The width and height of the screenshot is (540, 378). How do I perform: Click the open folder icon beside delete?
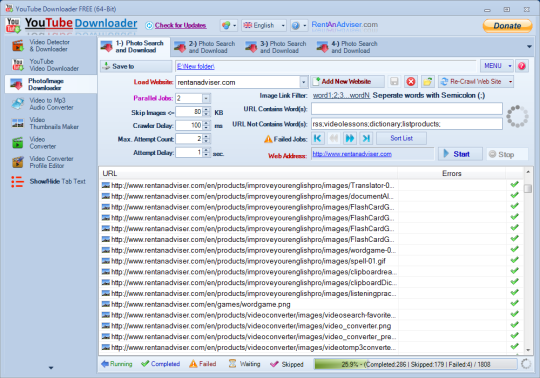pos(427,82)
